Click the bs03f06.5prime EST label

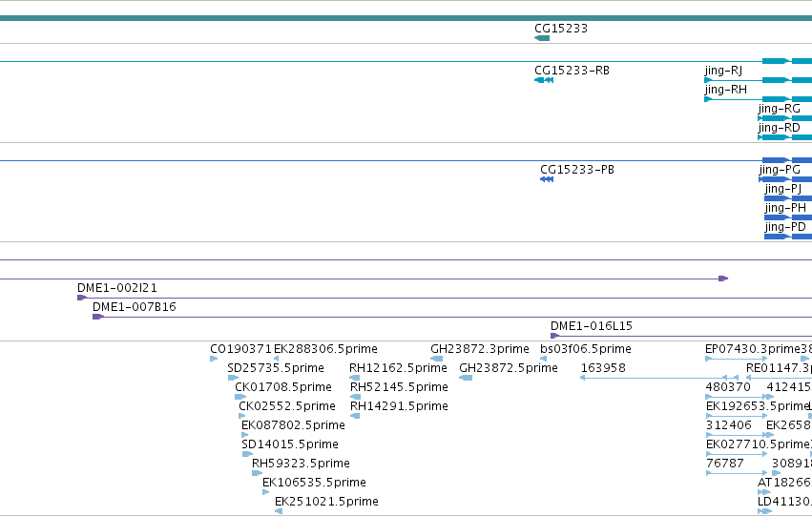click(x=586, y=349)
